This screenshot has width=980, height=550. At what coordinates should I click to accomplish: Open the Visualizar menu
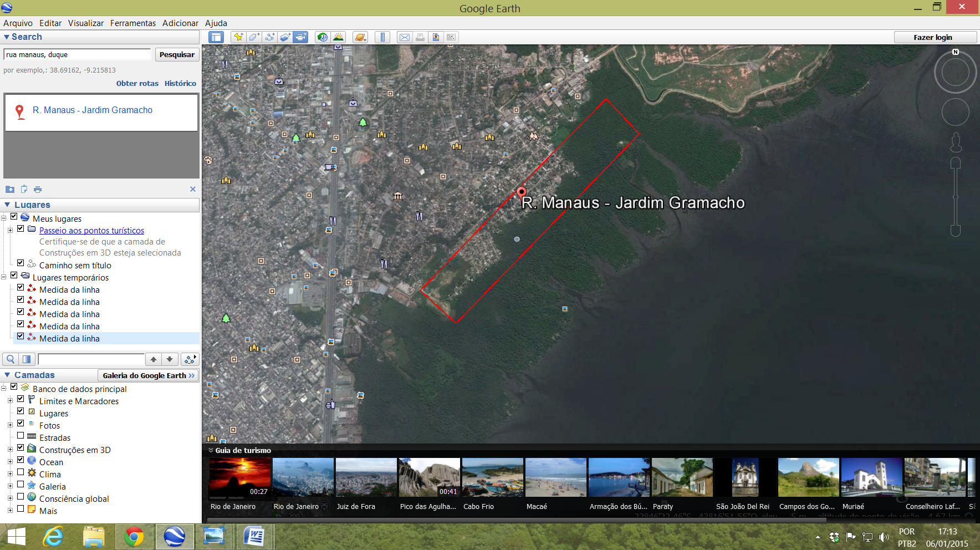pos(86,23)
